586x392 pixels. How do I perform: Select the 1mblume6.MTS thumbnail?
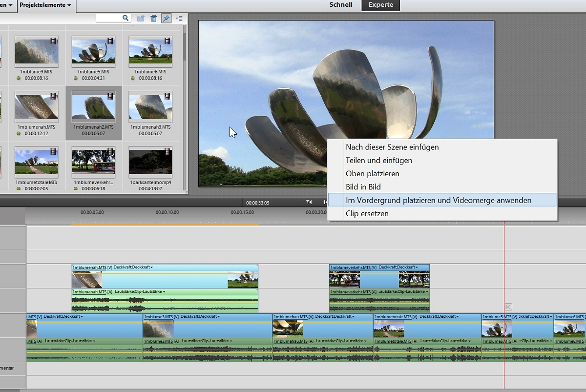coord(150,51)
